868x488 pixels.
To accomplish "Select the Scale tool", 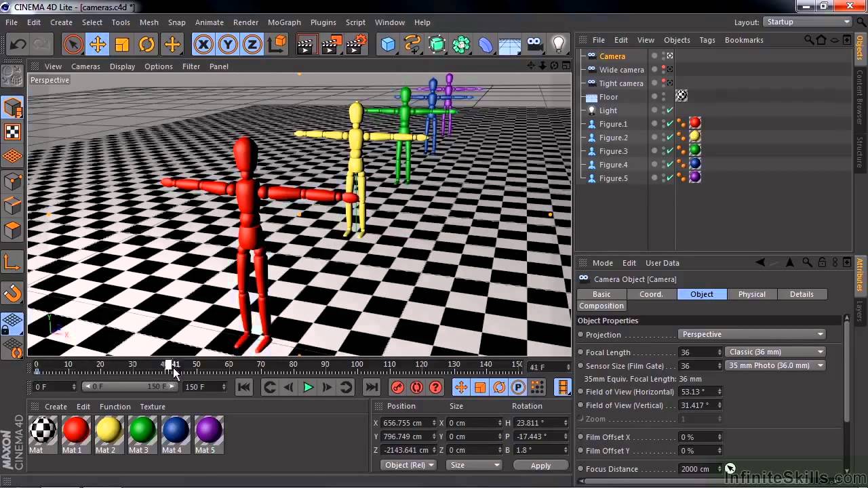I will (122, 45).
